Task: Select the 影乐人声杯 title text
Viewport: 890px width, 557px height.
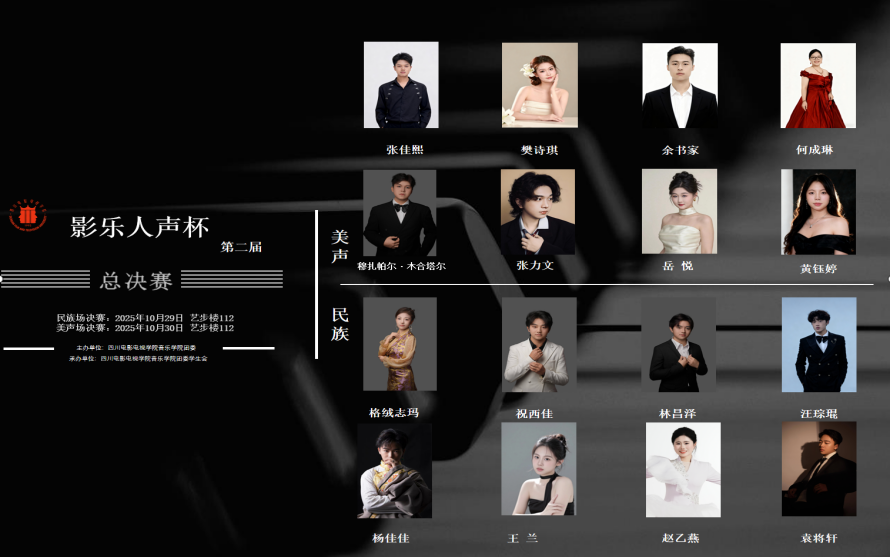Action: (x=140, y=226)
